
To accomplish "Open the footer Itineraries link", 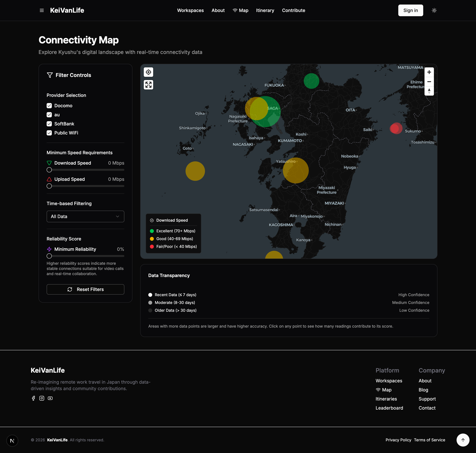I will (386, 399).
